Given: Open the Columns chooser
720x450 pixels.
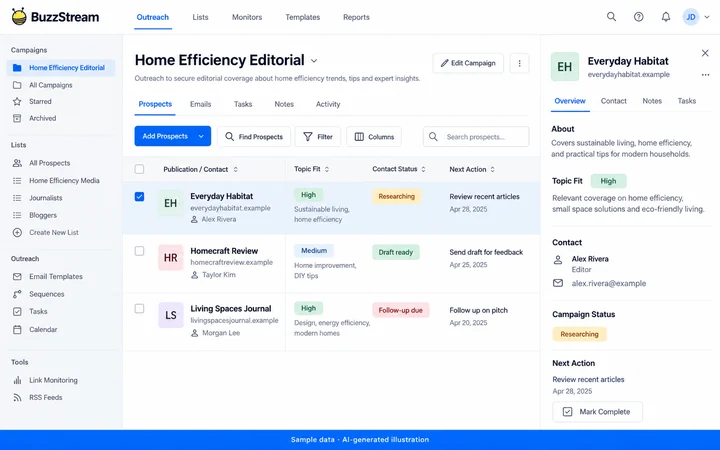Looking at the screenshot, I should coord(374,137).
